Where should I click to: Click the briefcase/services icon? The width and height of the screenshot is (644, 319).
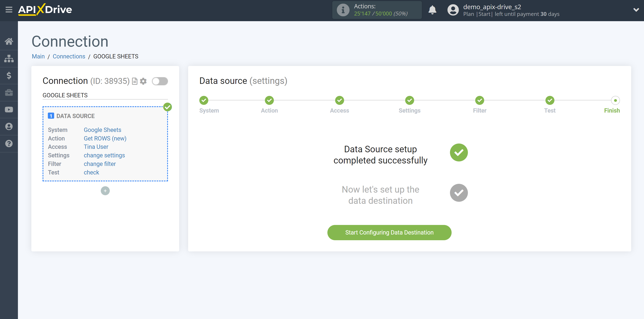(x=9, y=92)
